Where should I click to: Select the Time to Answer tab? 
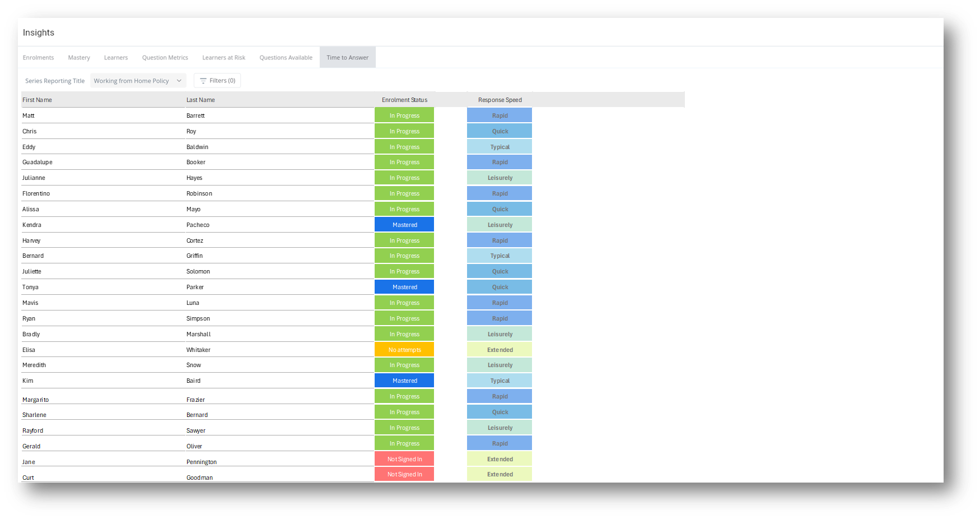click(347, 58)
